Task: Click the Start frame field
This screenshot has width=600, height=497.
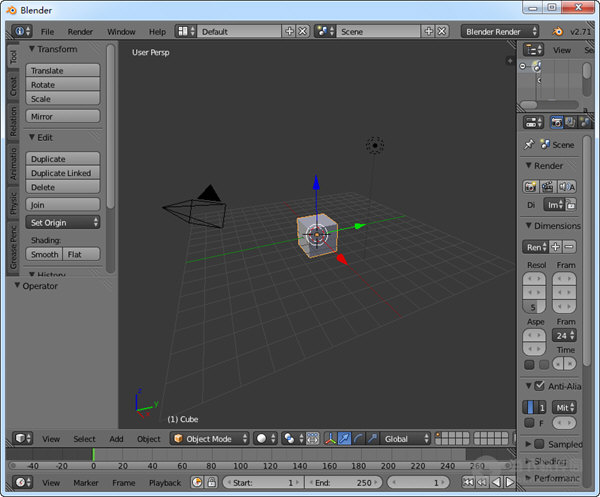Action: coord(263,482)
